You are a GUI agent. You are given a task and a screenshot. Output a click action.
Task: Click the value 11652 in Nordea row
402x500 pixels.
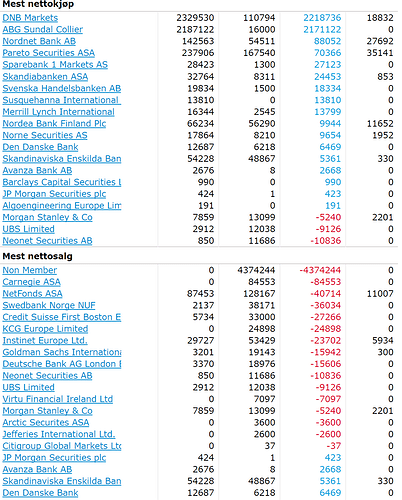380,123
